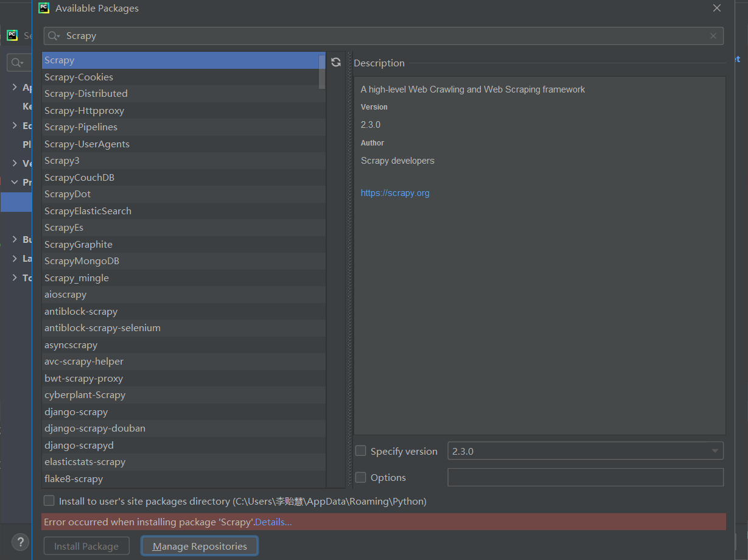Click the Manage Repositories button
748x560 pixels.
point(200,546)
